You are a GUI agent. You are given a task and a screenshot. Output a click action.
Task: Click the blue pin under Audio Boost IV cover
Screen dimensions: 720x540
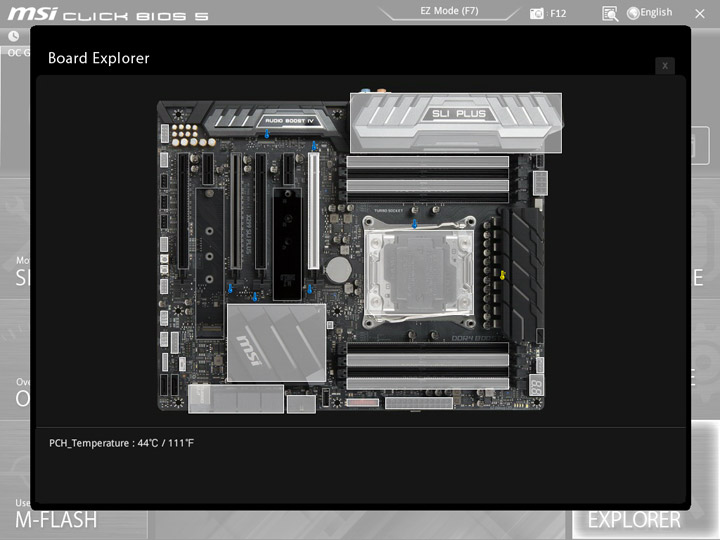[x=267, y=134]
